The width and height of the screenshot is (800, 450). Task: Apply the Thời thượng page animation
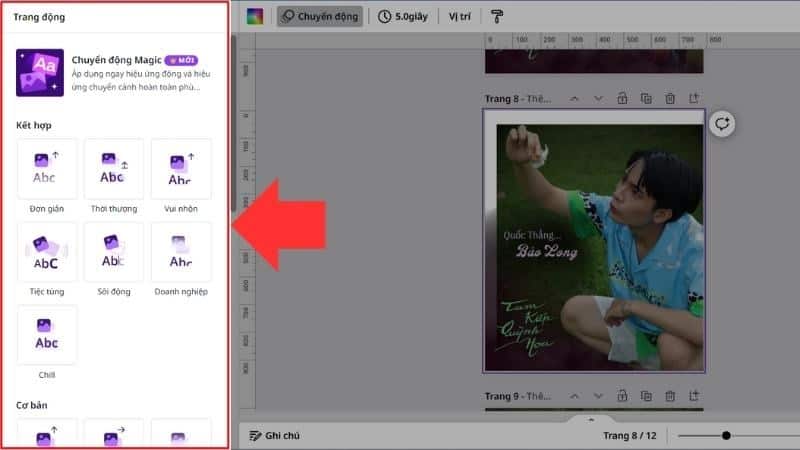tap(113, 168)
